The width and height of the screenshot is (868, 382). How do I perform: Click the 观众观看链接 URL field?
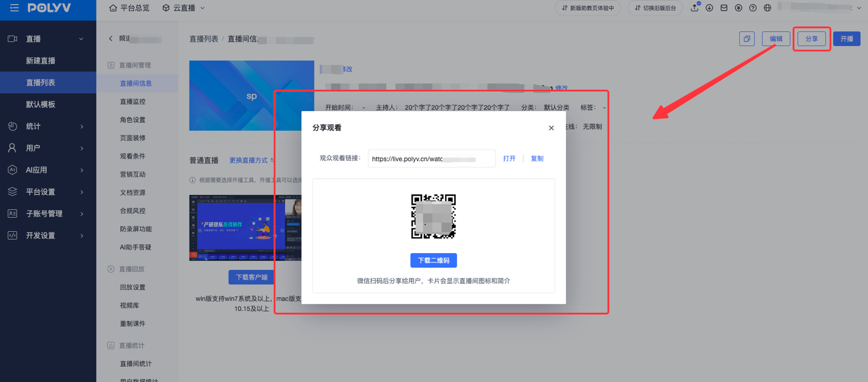pyautogui.click(x=432, y=158)
